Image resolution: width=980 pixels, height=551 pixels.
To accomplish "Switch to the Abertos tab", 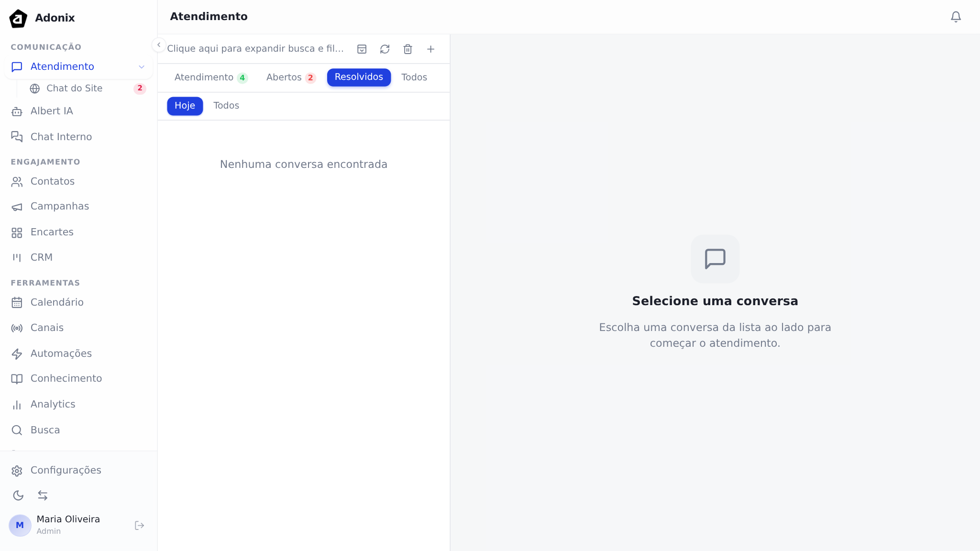I will 291,77.
